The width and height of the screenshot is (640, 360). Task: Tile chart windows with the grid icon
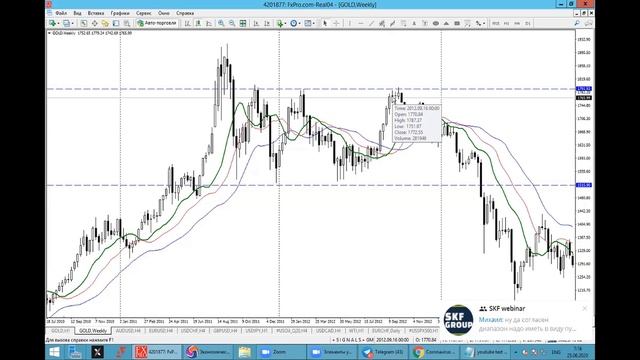coord(243,23)
